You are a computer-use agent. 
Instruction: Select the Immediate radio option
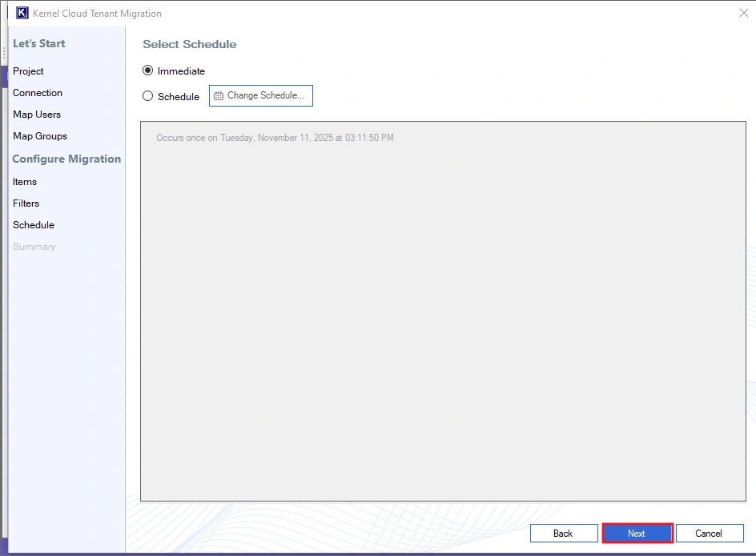tap(147, 71)
